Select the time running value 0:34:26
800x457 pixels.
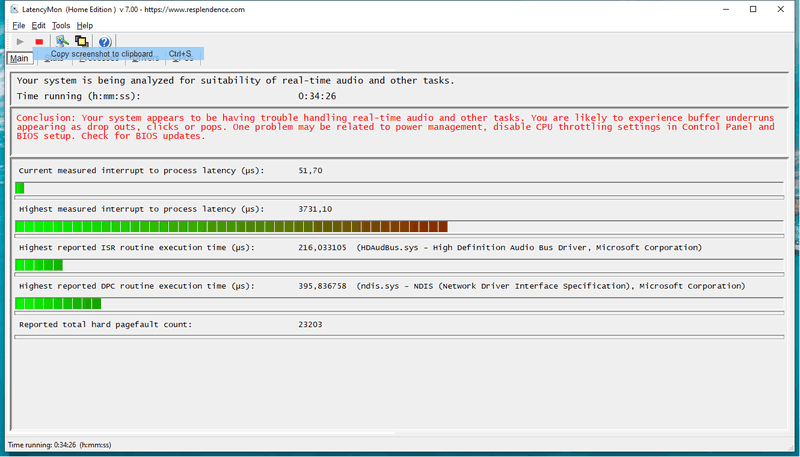coord(317,96)
